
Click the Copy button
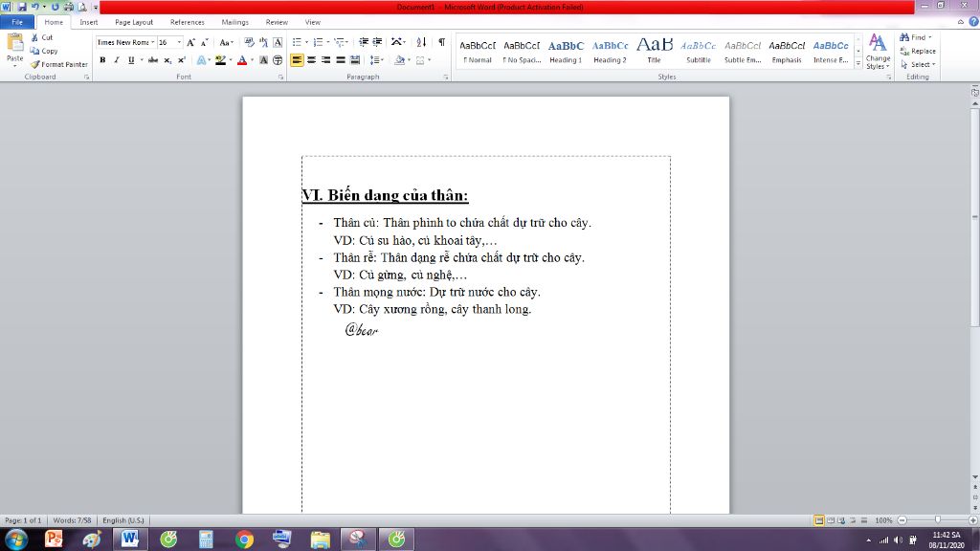click(x=44, y=52)
